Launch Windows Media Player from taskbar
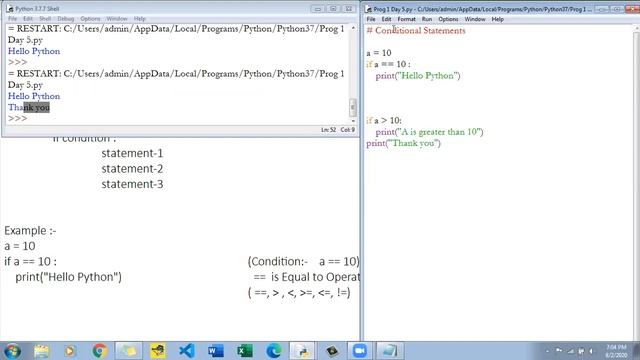Image resolution: width=640 pixels, height=360 pixels. [70, 351]
